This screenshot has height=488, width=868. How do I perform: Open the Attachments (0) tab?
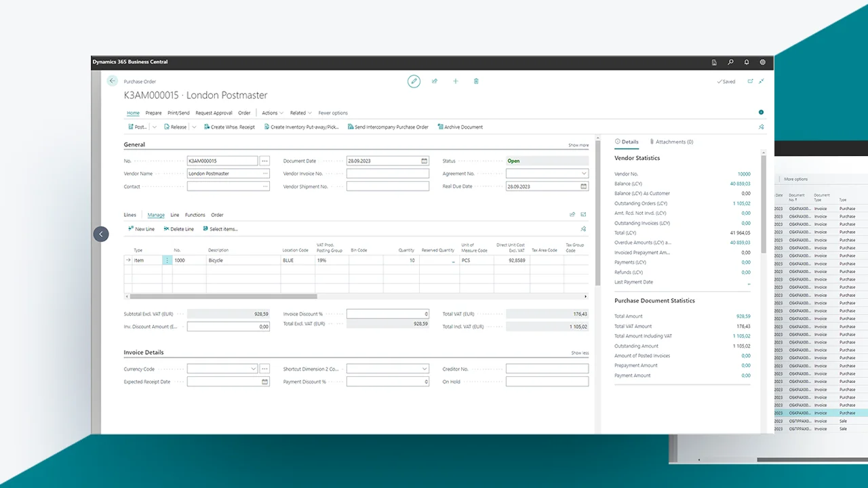[x=671, y=142]
